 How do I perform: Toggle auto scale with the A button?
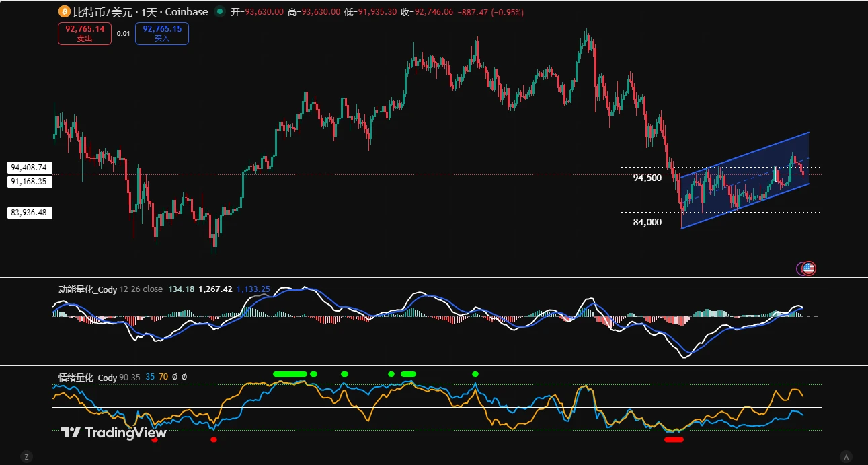[846, 456]
